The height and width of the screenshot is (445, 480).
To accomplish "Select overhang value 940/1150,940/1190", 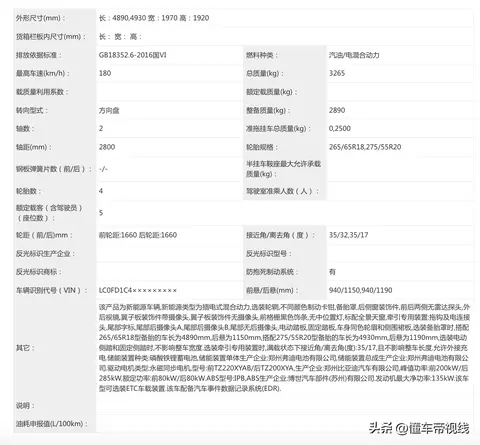I will pyautogui.click(x=360, y=290).
